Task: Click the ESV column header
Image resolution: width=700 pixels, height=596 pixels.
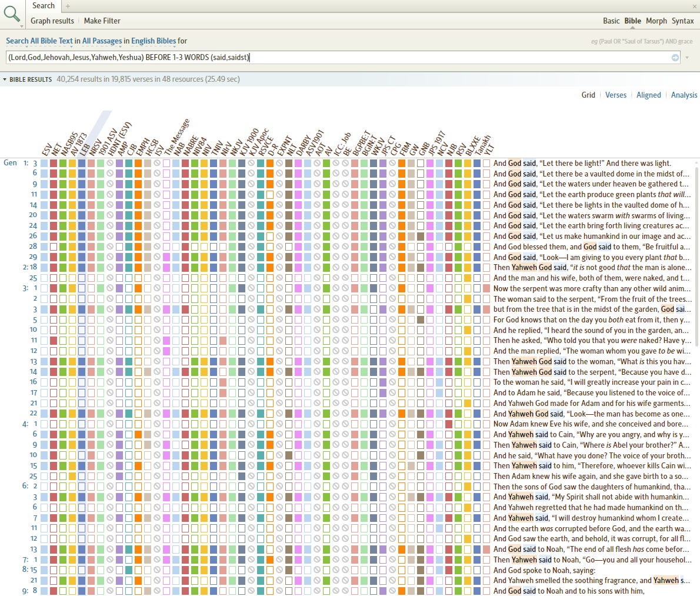Action: click(x=47, y=149)
